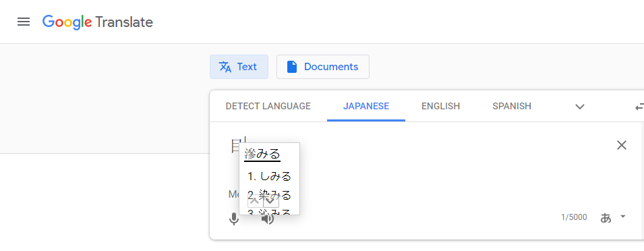Select the composing text 滲みる
This screenshot has width=644, height=251.
(262, 155)
